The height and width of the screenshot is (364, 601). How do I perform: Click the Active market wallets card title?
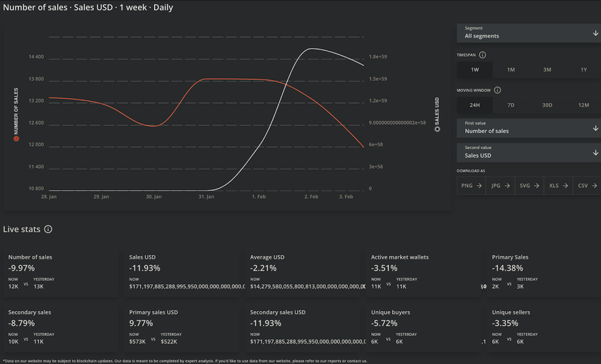(399, 257)
